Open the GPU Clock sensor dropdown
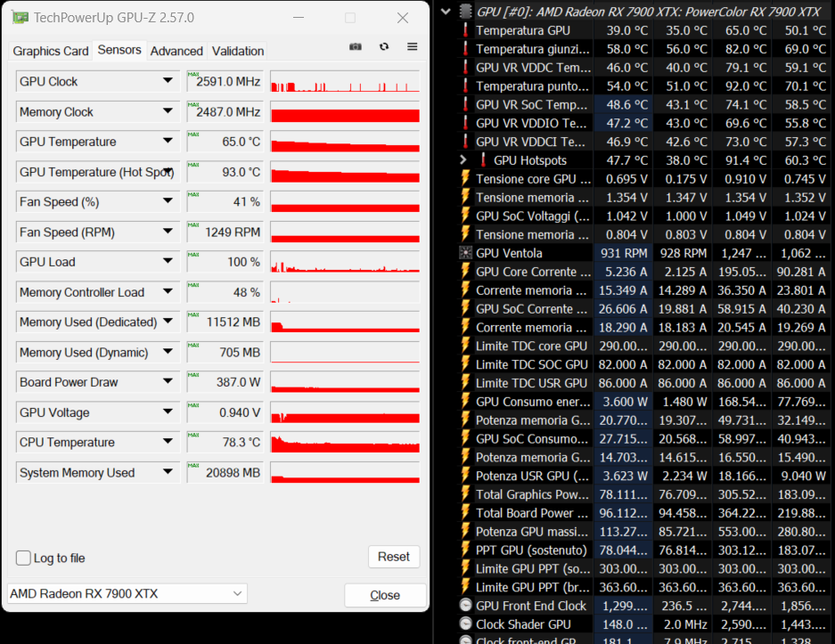Viewport: 835px width, 644px height. (x=168, y=81)
